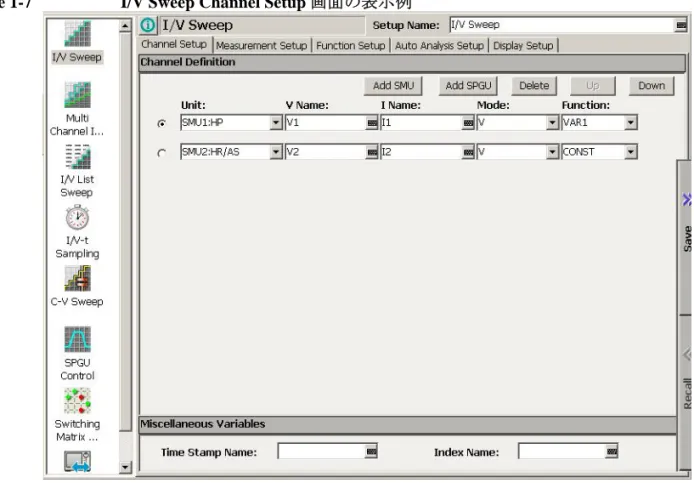
Task: Switch to Channel Setup tab
Action: [x=174, y=44]
